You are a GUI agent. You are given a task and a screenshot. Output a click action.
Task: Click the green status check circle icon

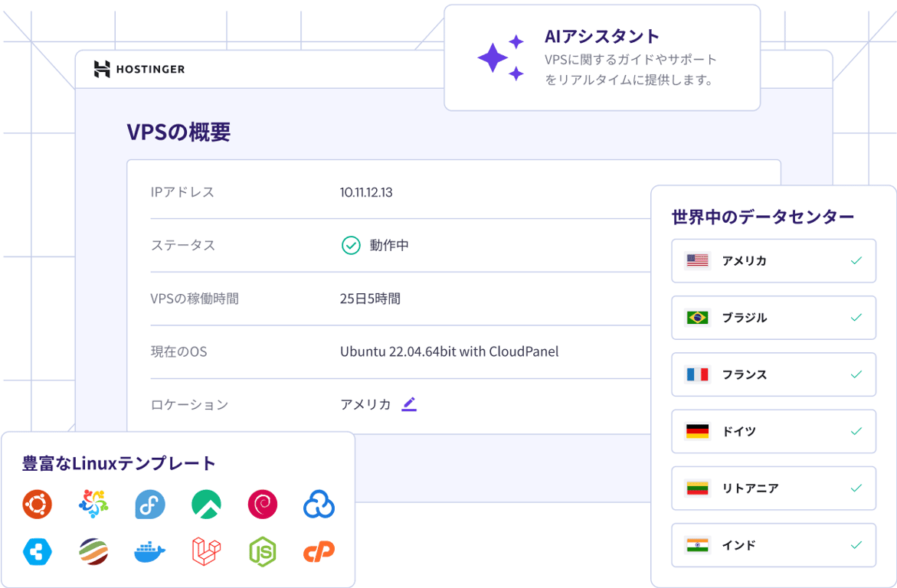tap(351, 245)
